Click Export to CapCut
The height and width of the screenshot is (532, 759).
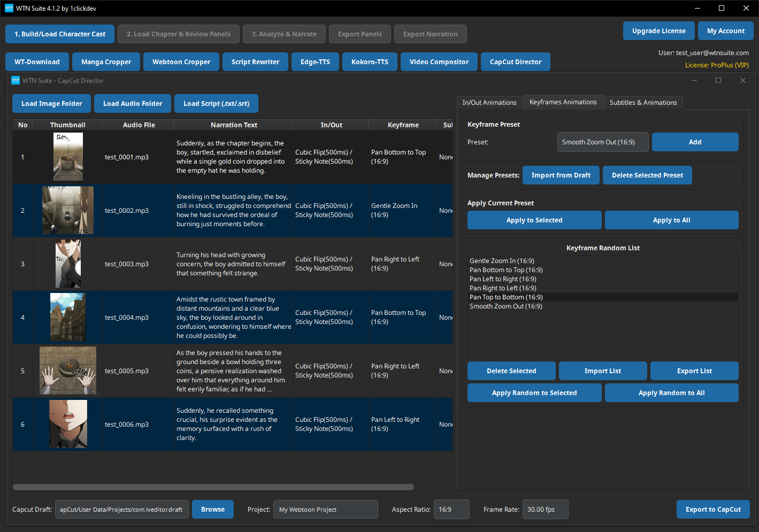(x=712, y=509)
